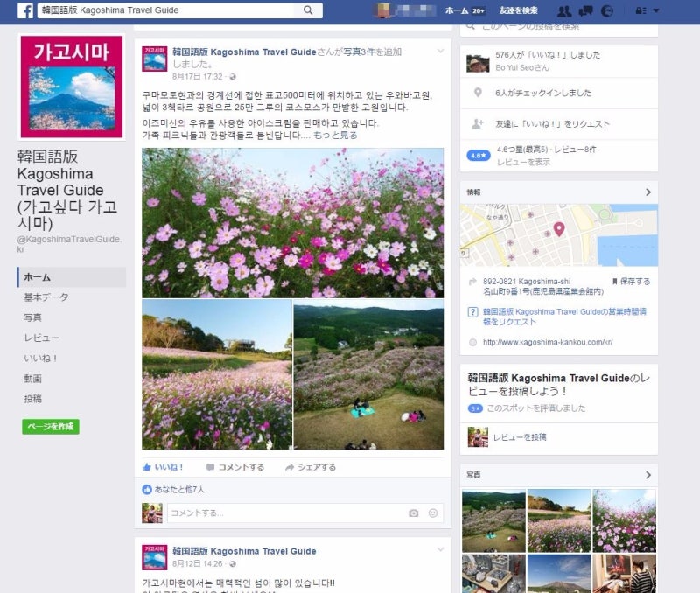Click business hours request link
The height and width of the screenshot is (593, 700).
click(x=564, y=317)
